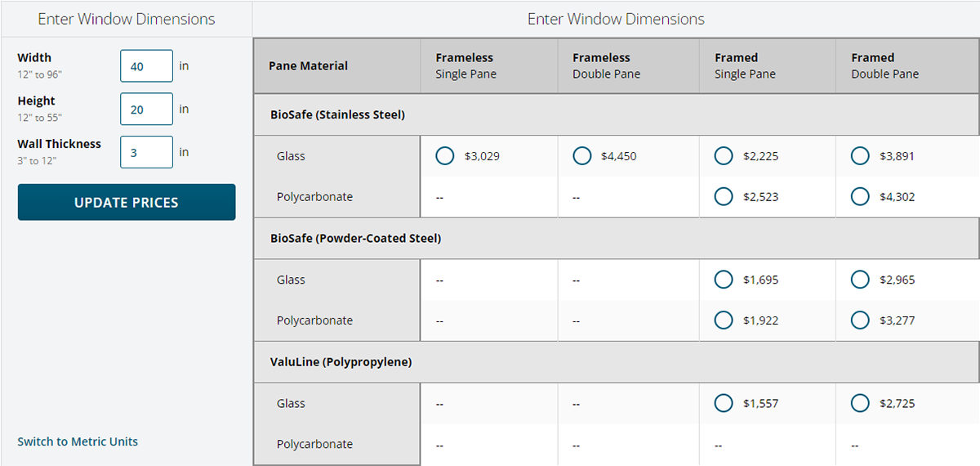Select the $3,029 Frameless Single Pane glass option
The image size is (980, 466).
pyautogui.click(x=445, y=156)
